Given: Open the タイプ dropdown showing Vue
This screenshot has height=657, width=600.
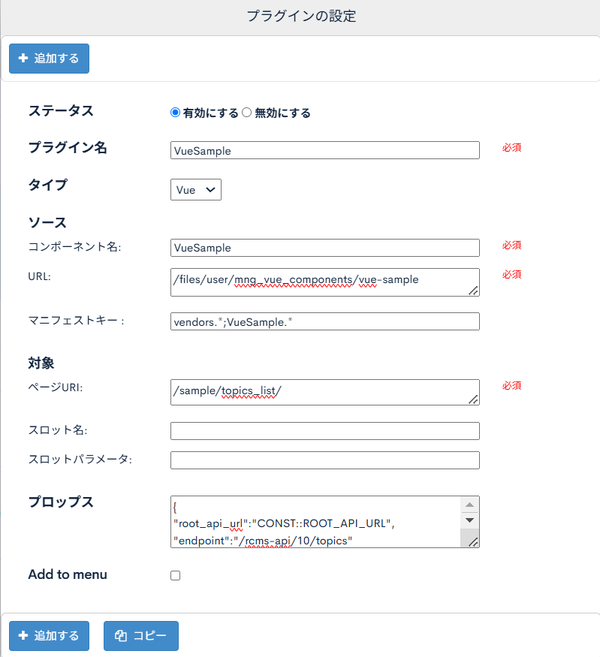Looking at the screenshot, I should point(196,190).
